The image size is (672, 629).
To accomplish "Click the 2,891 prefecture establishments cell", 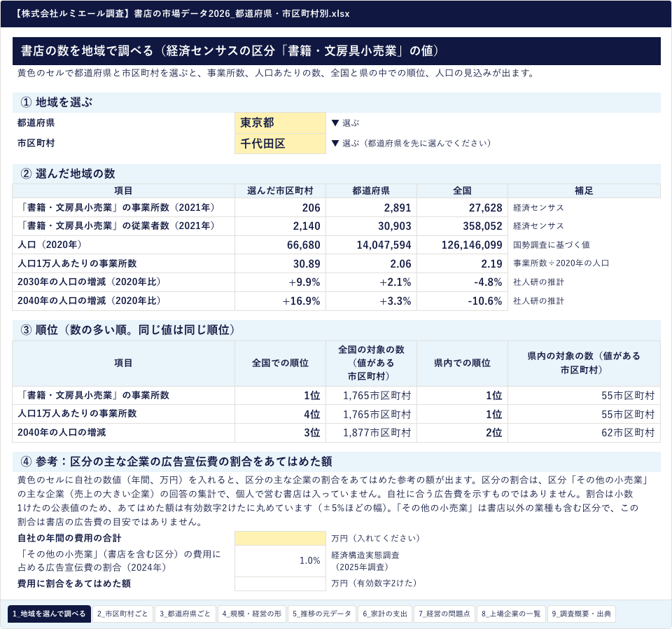I will coord(371,207).
